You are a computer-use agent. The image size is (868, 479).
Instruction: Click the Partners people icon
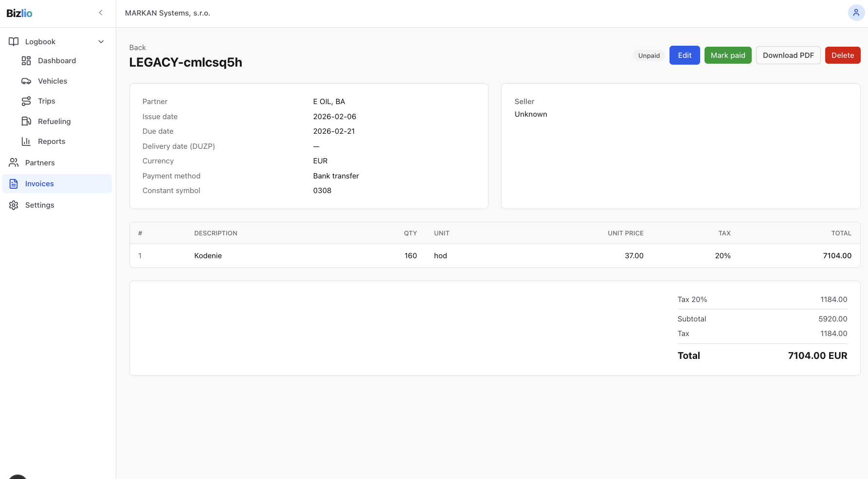[x=14, y=162]
